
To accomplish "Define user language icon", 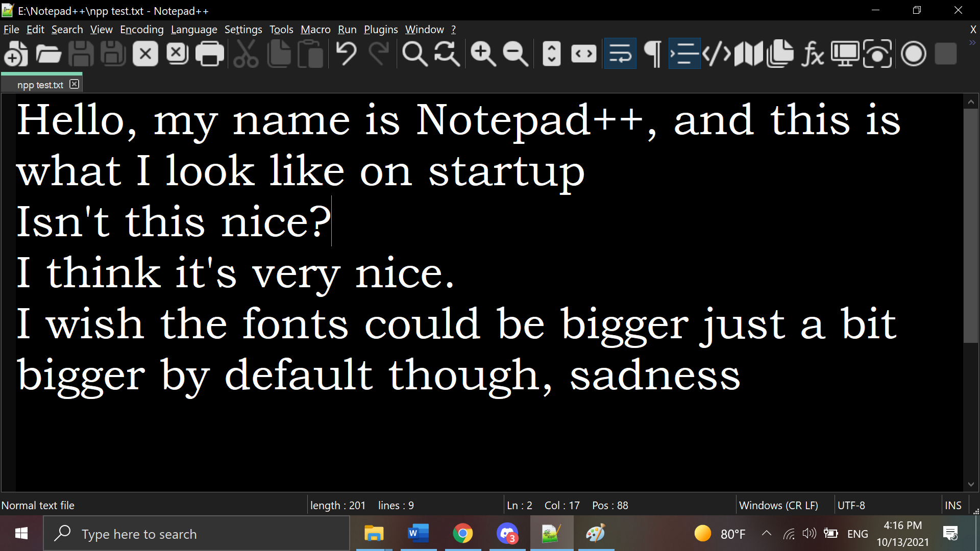I will click(x=717, y=54).
